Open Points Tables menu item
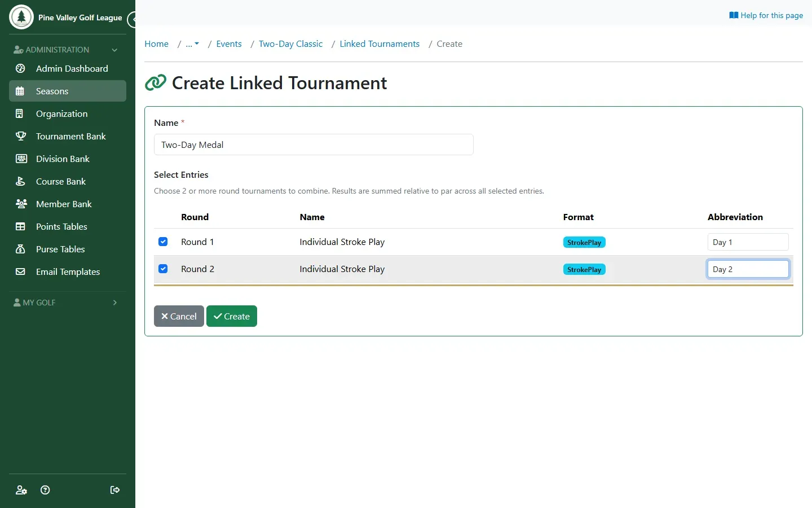 [68, 226]
